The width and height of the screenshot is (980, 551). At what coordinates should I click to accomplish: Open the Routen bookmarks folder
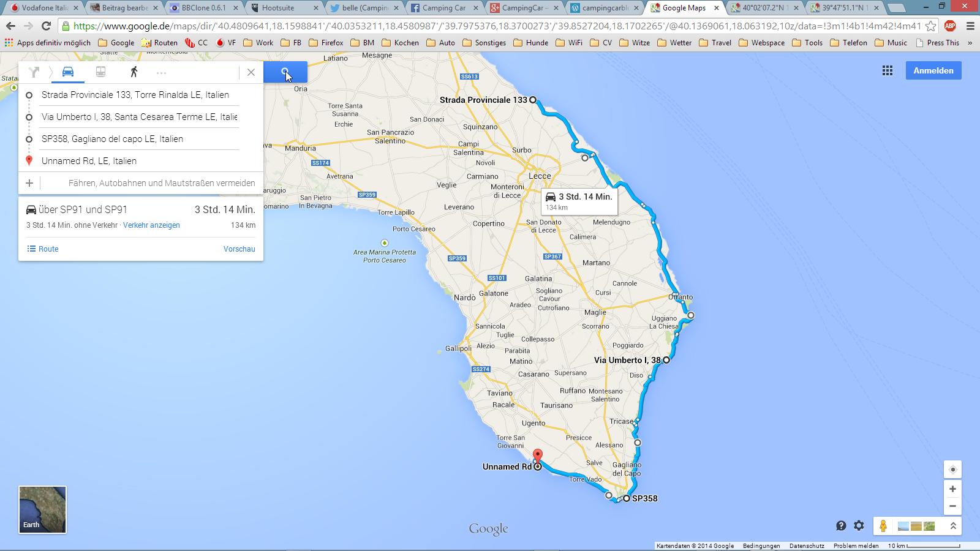pos(159,43)
